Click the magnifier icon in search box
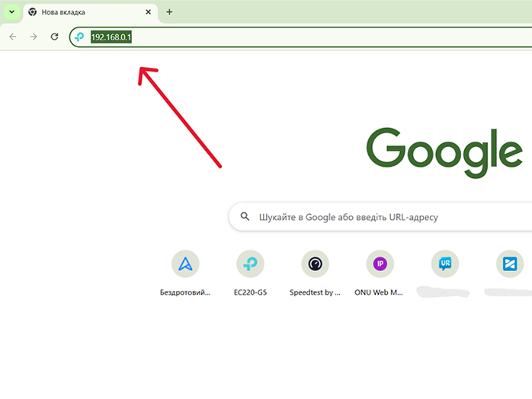The image size is (532, 399). point(245,216)
